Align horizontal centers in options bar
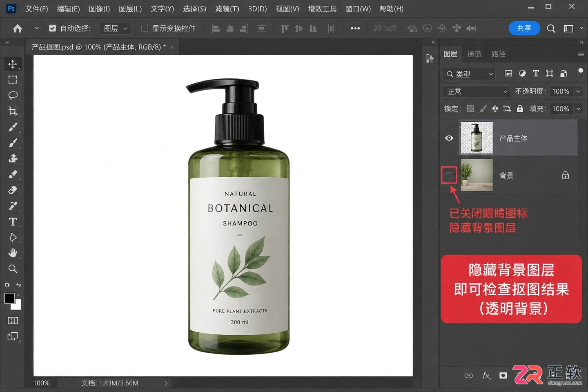Viewport: 588px width, 392px height. pos(230,28)
